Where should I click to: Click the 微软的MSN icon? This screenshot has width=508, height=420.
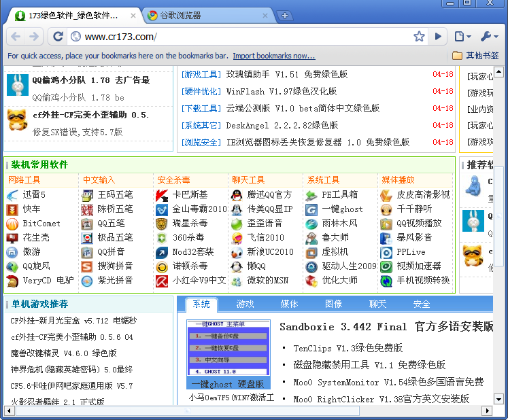pos(237,281)
